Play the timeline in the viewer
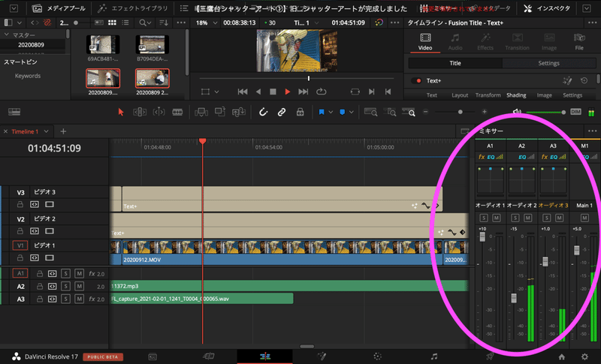 pyautogui.click(x=288, y=92)
